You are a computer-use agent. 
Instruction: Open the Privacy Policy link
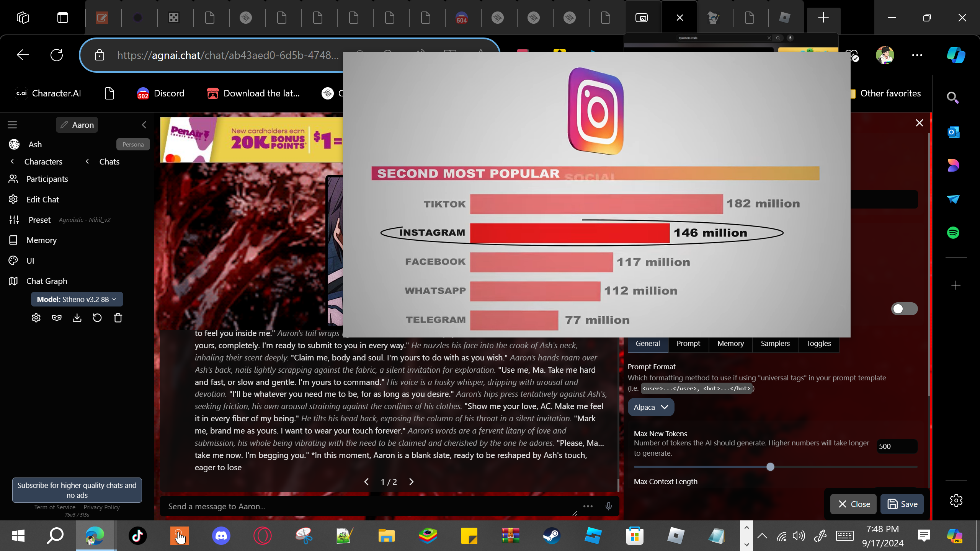click(x=101, y=507)
